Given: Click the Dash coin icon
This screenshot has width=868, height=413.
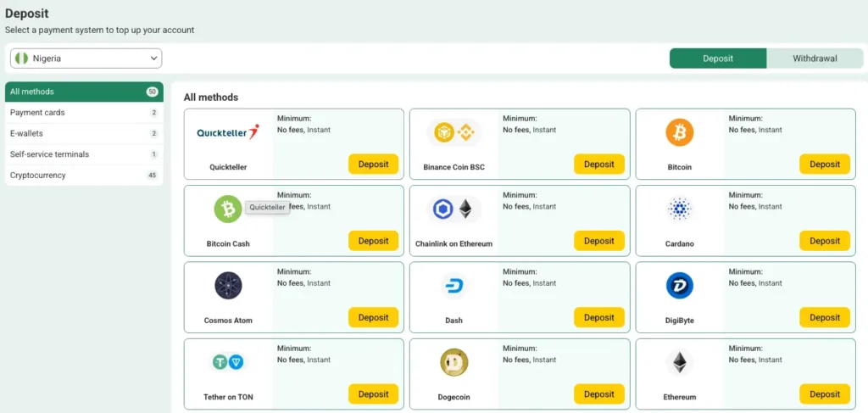Looking at the screenshot, I should click(453, 287).
